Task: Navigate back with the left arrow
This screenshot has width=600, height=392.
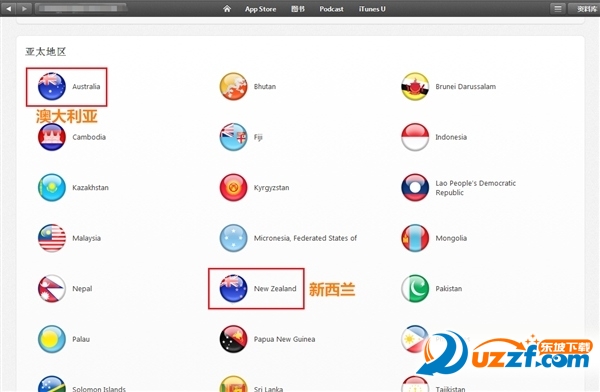Action: point(9,8)
